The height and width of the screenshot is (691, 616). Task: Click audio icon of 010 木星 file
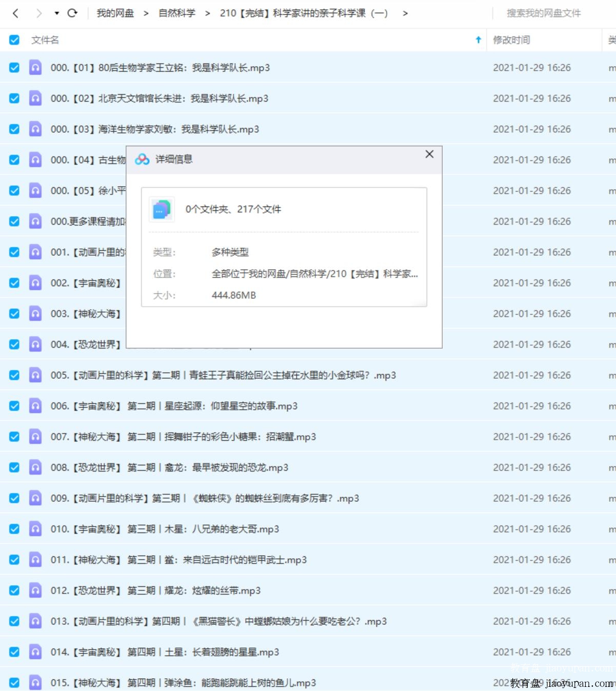[35, 529]
